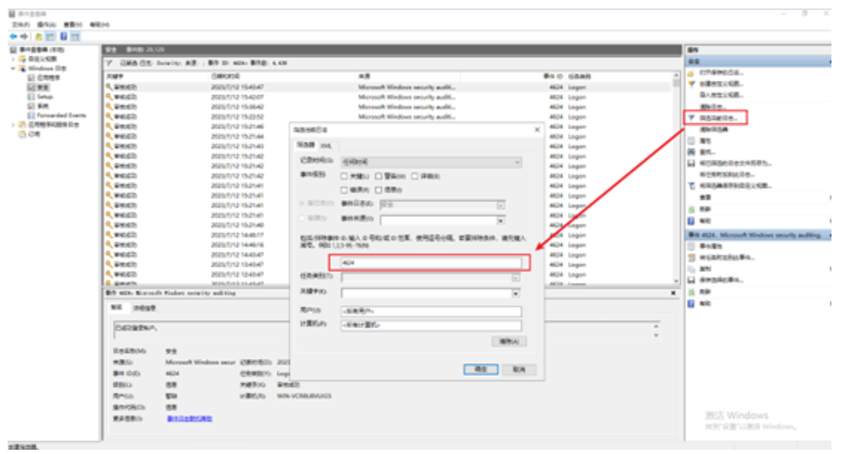This screenshot has width=868, height=454.
Task: Tick the 警告 event level checkbox
Action: tap(378, 176)
